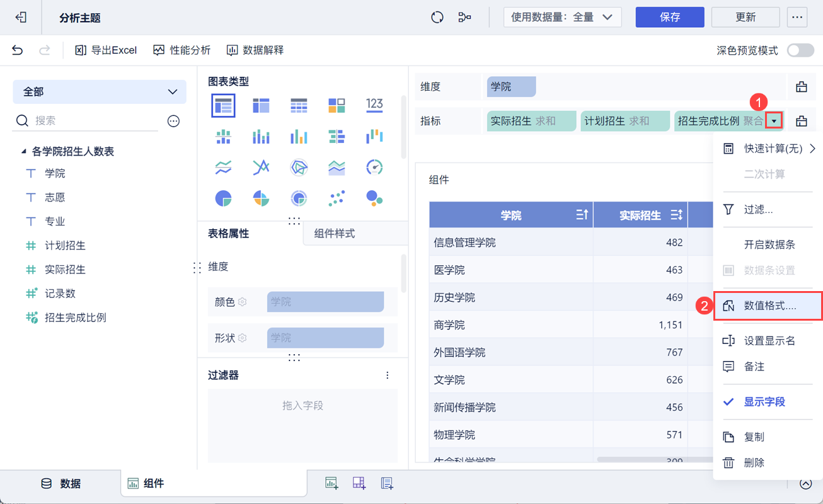Click the 更新 button
823x504 pixels.
(745, 18)
